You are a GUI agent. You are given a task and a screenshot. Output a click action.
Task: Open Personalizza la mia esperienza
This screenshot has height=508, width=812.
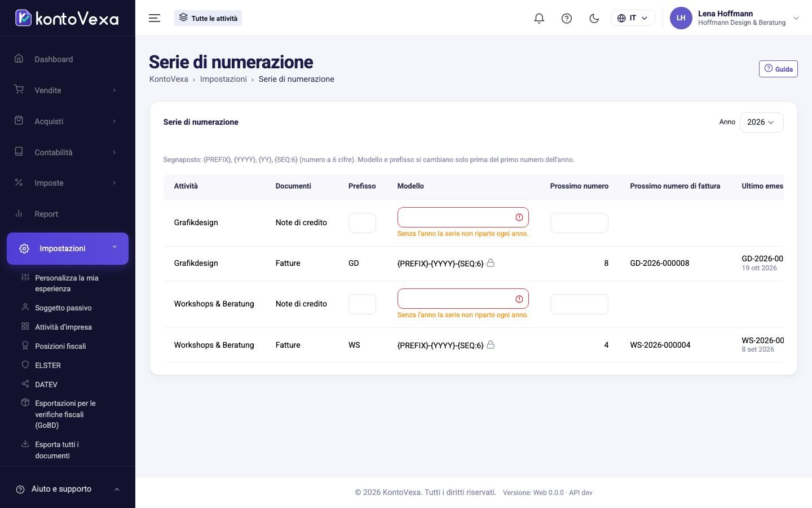(67, 283)
